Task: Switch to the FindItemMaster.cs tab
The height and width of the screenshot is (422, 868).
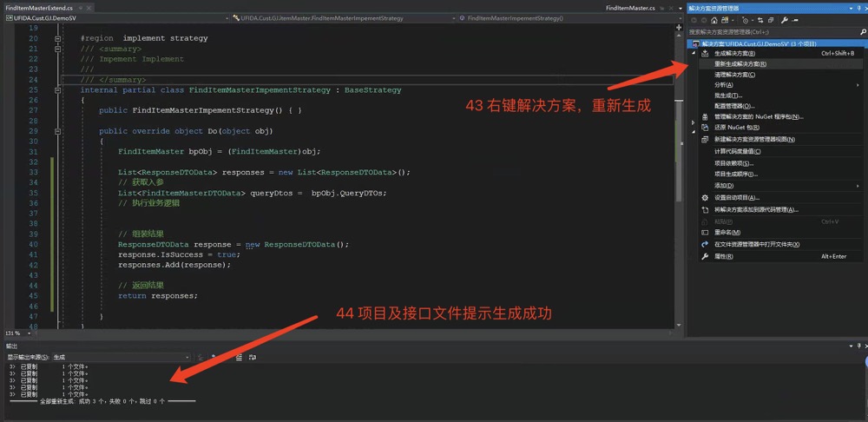Action: (x=629, y=7)
